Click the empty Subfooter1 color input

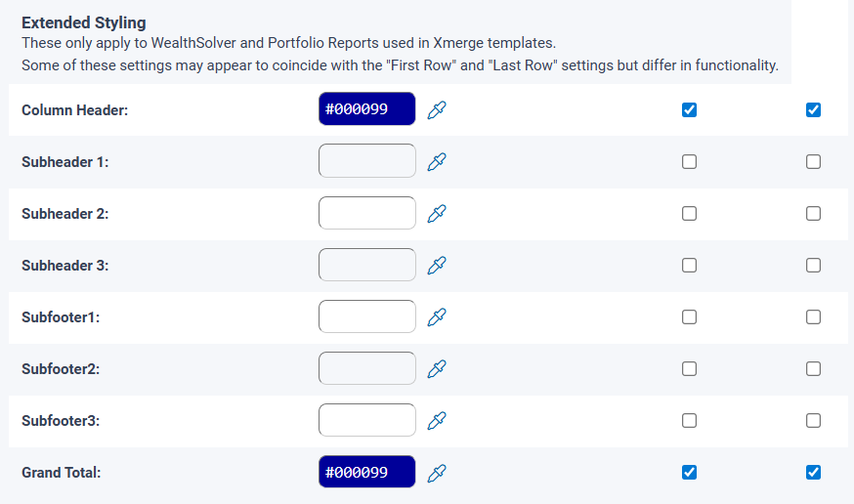(x=367, y=316)
